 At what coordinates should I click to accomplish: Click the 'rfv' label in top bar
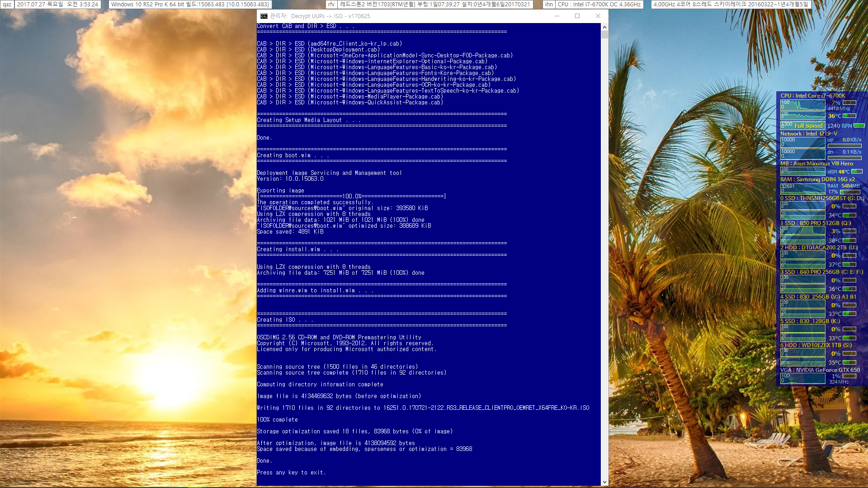click(331, 4)
